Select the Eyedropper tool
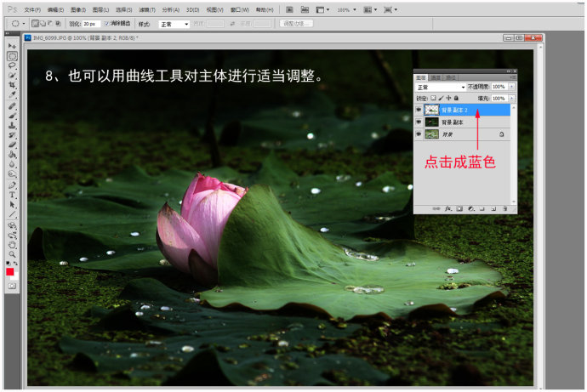The height and width of the screenshot is (392, 587). (x=12, y=95)
